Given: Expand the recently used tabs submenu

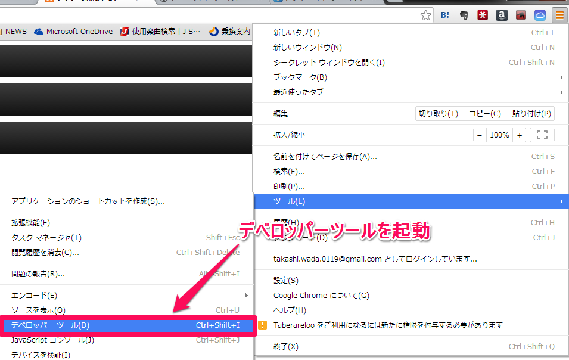Looking at the screenshot, I should click(x=411, y=92).
